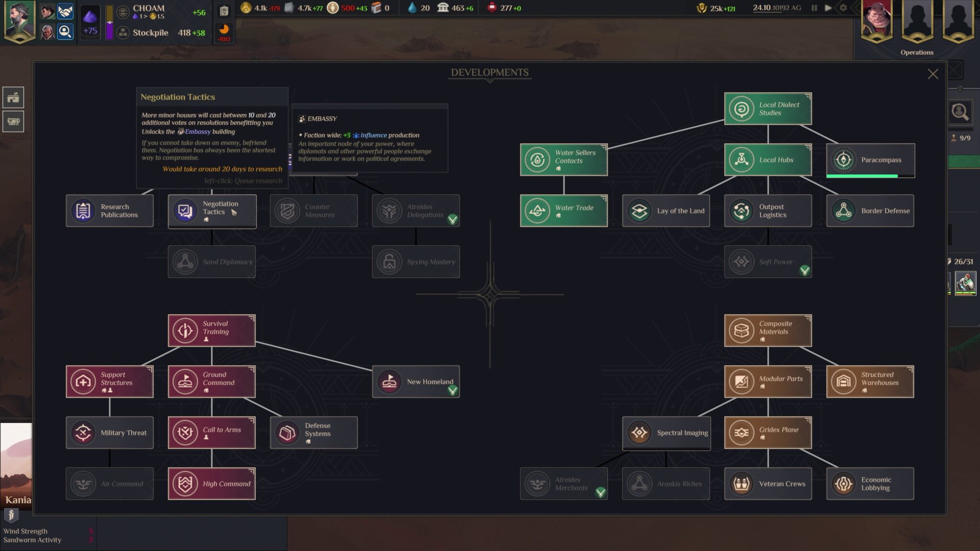Click the High Command development node
Viewport: 980px width, 551px height.
click(212, 483)
